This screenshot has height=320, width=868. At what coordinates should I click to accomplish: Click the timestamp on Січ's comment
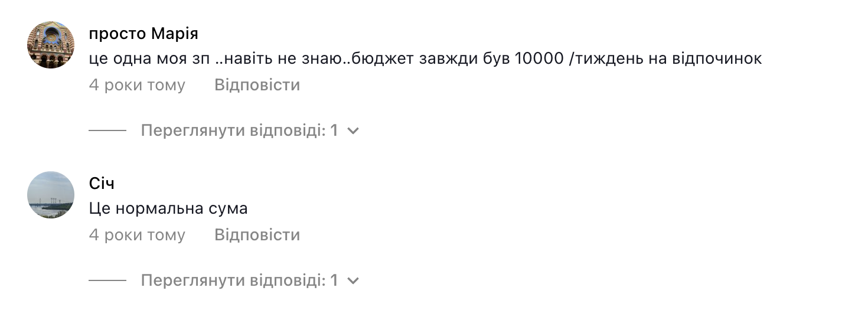[137, 235]
